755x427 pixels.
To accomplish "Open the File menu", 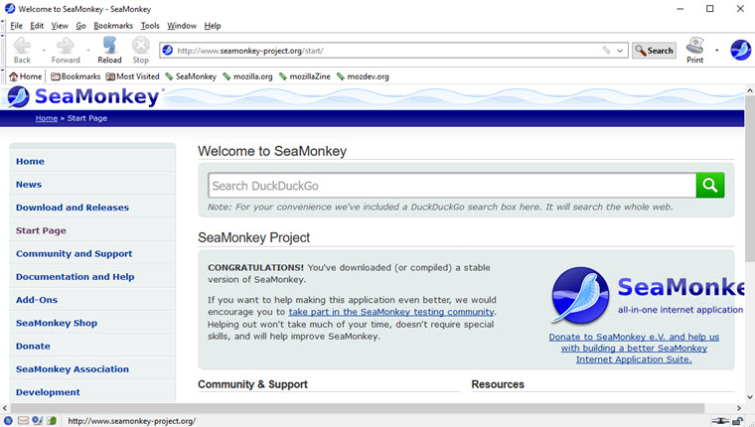I will point(16,26).
